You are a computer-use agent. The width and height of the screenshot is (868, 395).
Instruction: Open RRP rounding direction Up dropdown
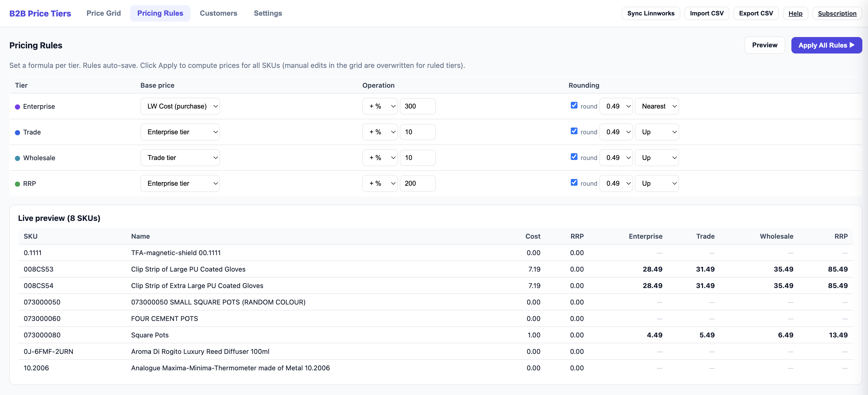[657, 183]
